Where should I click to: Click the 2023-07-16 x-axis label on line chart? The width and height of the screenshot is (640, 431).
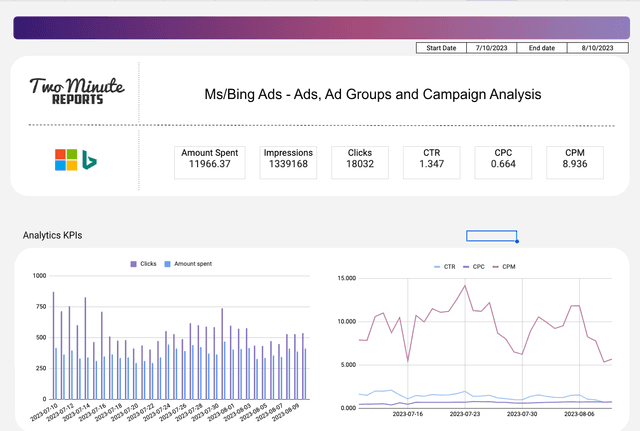(407, 414)
